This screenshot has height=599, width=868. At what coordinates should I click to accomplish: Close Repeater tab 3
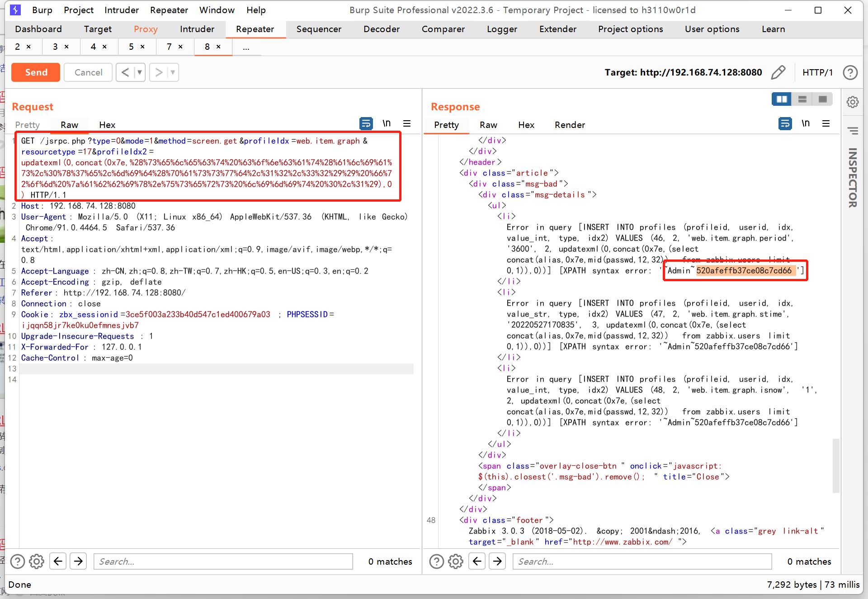coord(66,47)
